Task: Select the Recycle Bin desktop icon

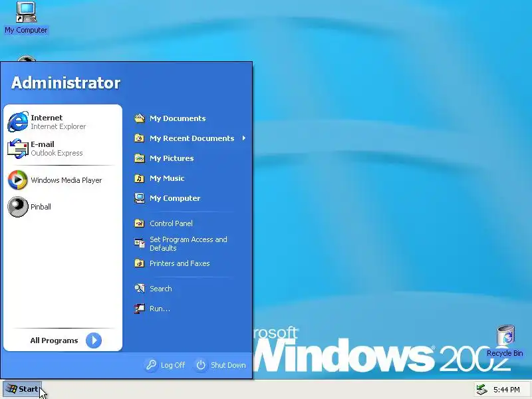Action: pyautogui.click(x=506, y=336)
